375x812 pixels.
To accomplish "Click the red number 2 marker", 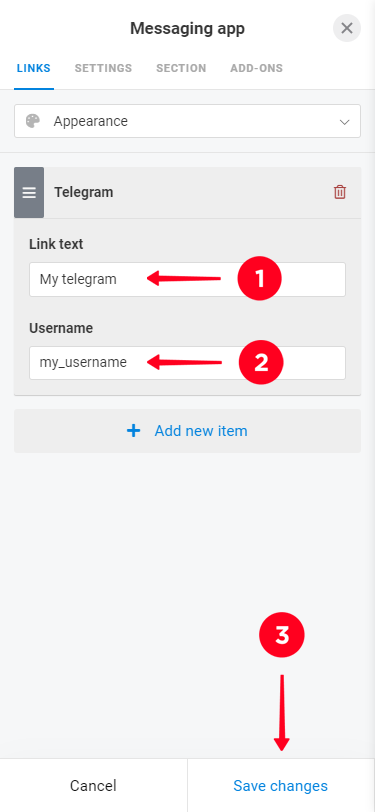I will click(261, 362).
